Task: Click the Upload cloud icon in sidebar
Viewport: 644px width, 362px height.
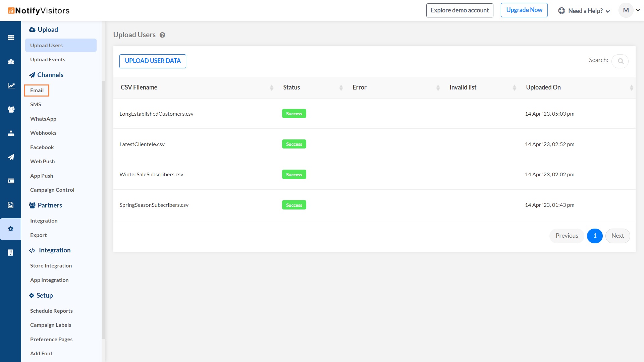Action: 32,30
